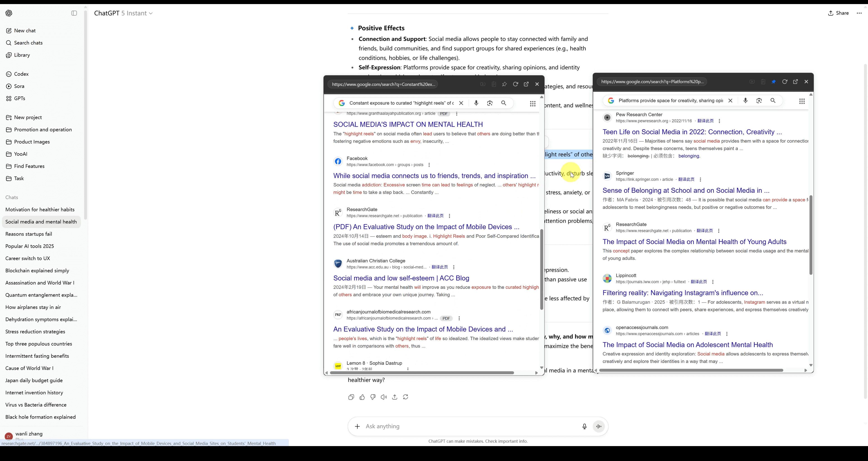
Task: Open more options for Pew Research Center result
Action: tap(719, 121)
